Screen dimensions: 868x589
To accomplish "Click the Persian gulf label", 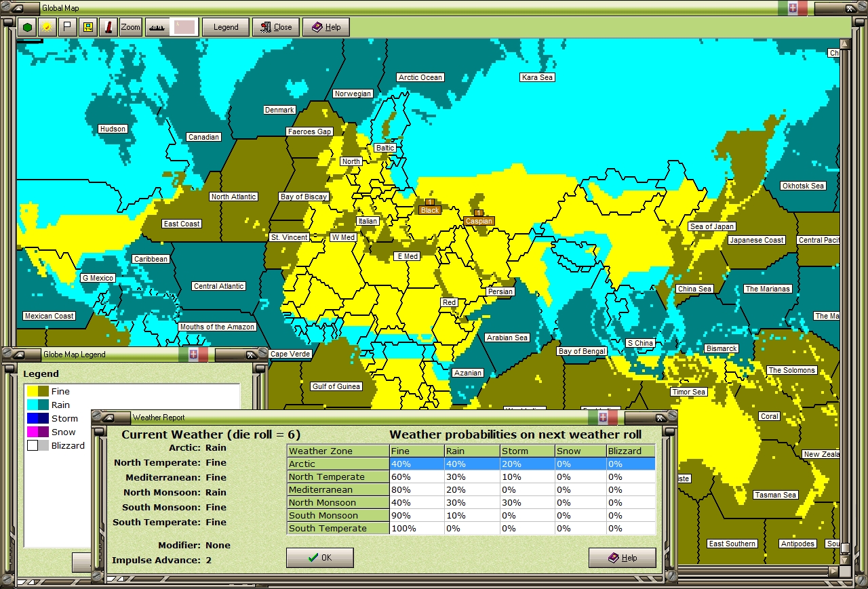I will 500,291.
